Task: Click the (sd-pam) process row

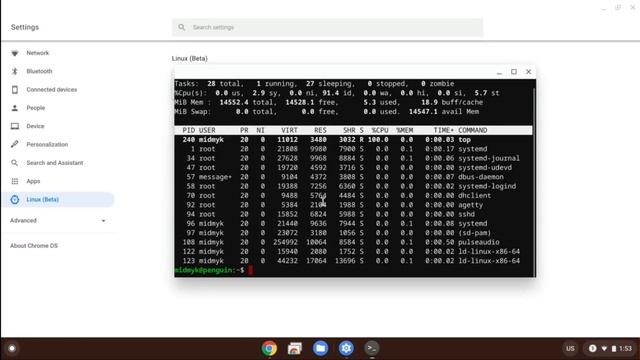Action: click(x=353, y=233)
